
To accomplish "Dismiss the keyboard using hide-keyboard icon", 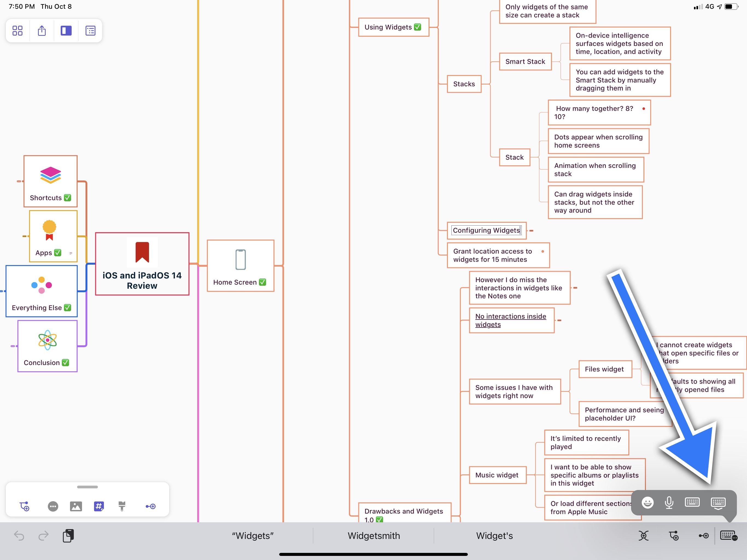I will 718,503.
